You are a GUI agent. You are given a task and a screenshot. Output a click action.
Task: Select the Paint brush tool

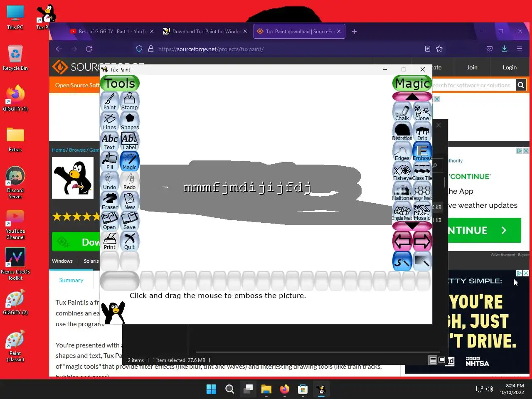(x=110, y=101)
